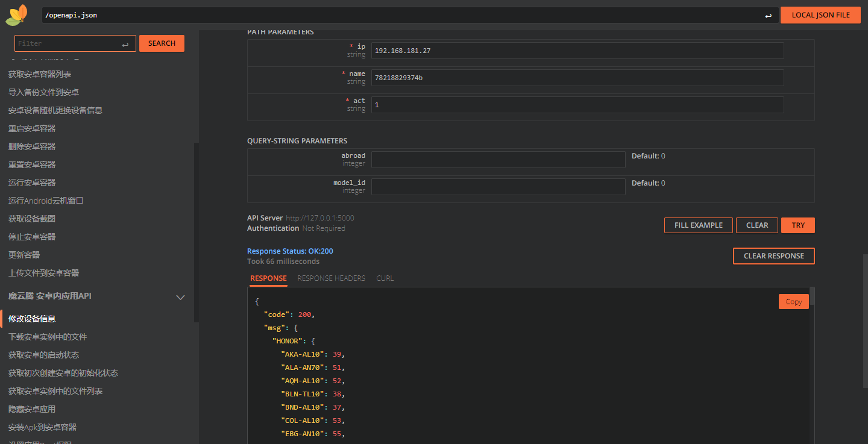This screenshot has width=868, height=444.
Task: Click the abroad query parameter field
Action: coord(498,160)
